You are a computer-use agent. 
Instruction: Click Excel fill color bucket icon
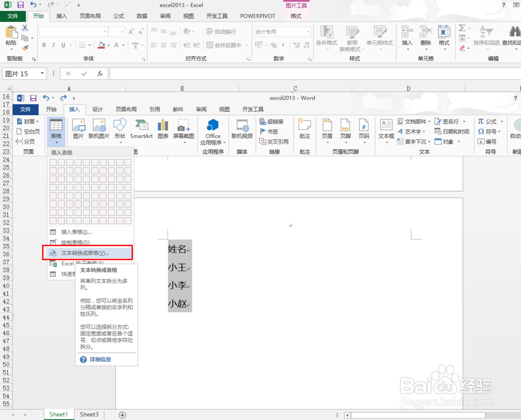(x=102, y=45)
